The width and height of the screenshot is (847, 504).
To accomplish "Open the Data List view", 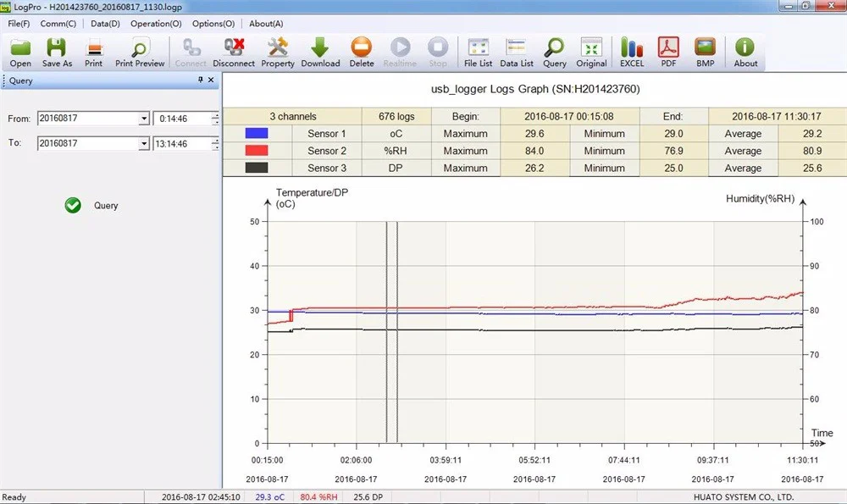I will click(516, 52).
